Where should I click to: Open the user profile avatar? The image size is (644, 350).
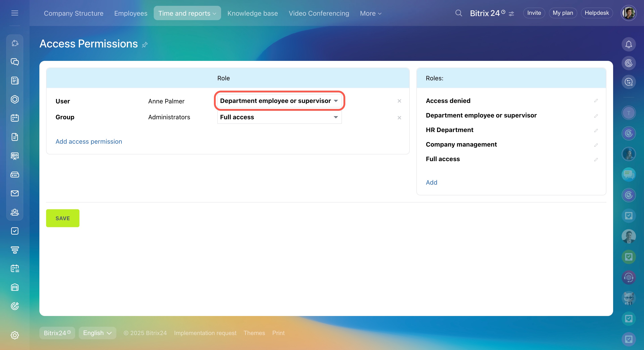[x=628, y=13]
